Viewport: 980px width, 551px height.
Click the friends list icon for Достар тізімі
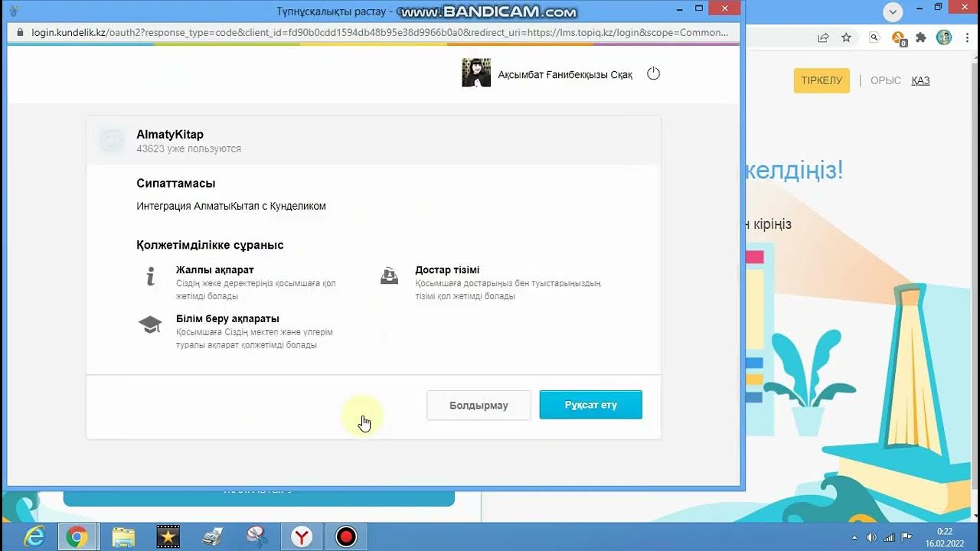coord(390,275)
